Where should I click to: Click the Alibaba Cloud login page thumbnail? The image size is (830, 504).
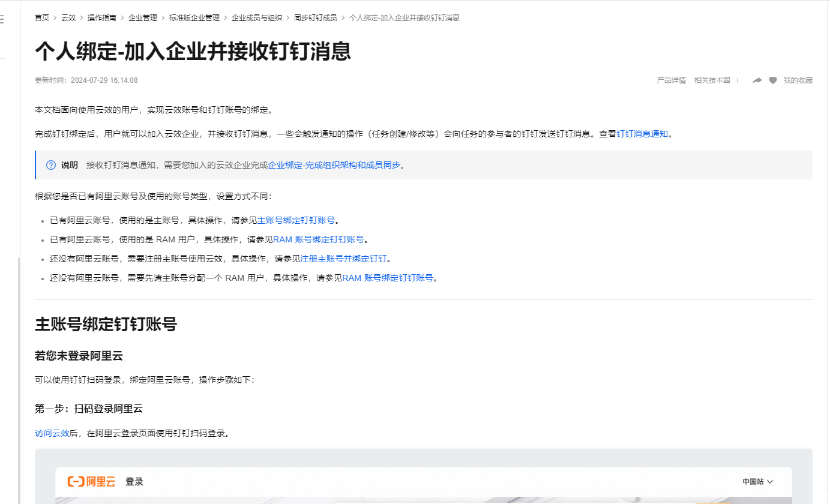[x=424, y=477]
